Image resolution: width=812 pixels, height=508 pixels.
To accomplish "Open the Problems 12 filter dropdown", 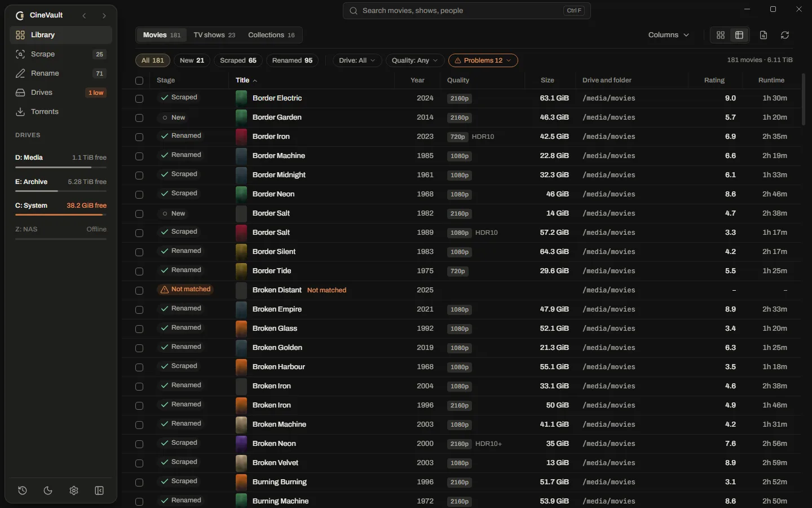I will click(x=483, y=60).
